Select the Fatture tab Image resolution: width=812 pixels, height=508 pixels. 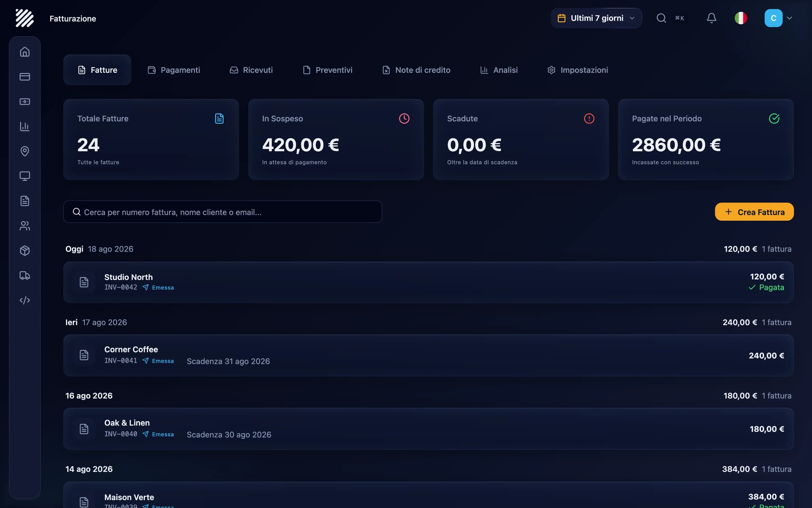pos(97,70)
